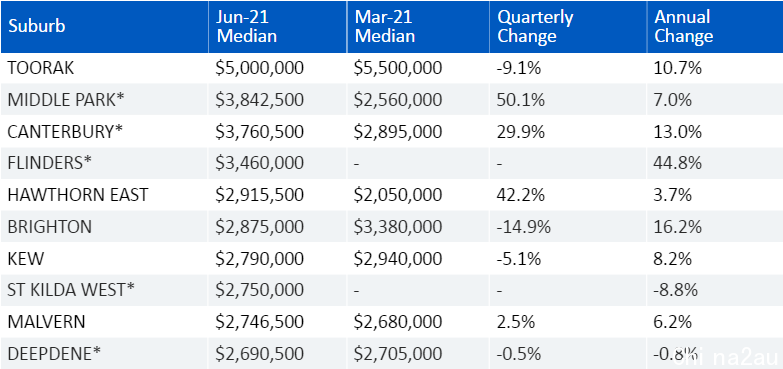Viewport: 783px width, 369px height.
Task: Select the -8.8% annual change value
Action: 675,290
